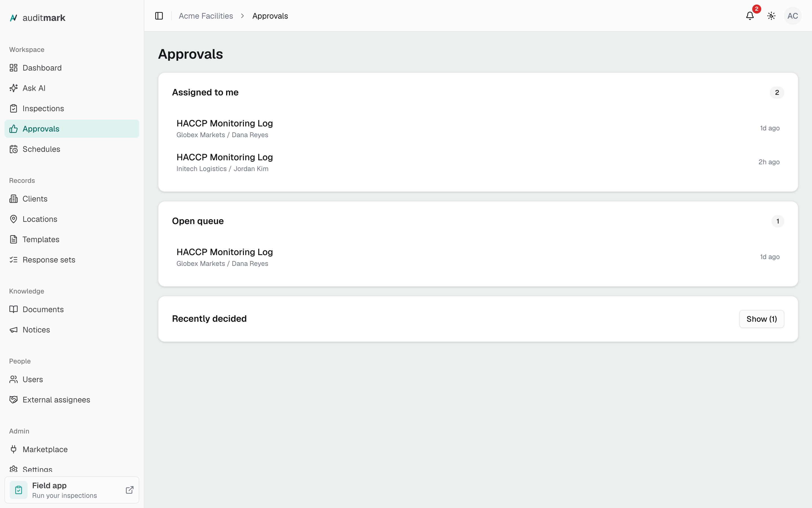
Task: Click the Field app clipboard icon
Action: 18,490
